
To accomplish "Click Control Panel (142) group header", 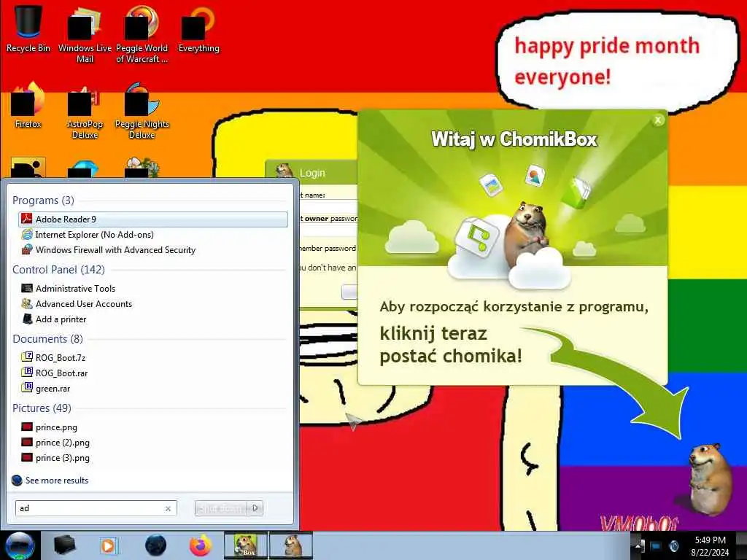I will 58,270.
